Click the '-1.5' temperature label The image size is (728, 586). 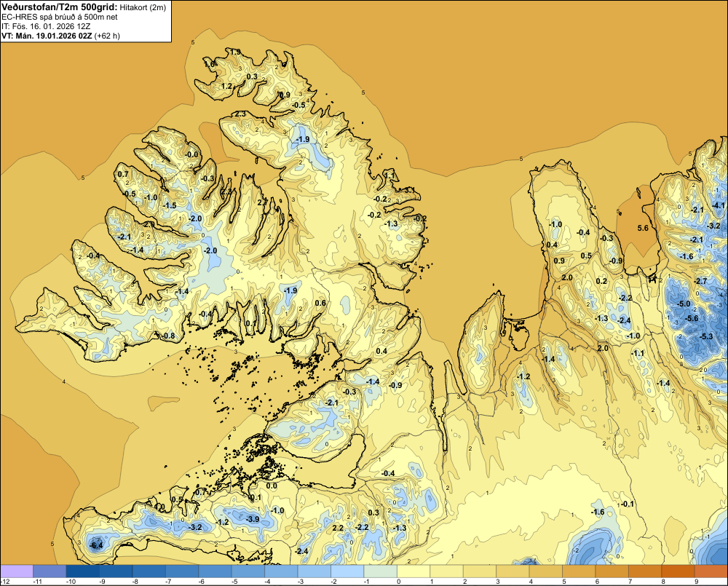[x=170, y=205]
